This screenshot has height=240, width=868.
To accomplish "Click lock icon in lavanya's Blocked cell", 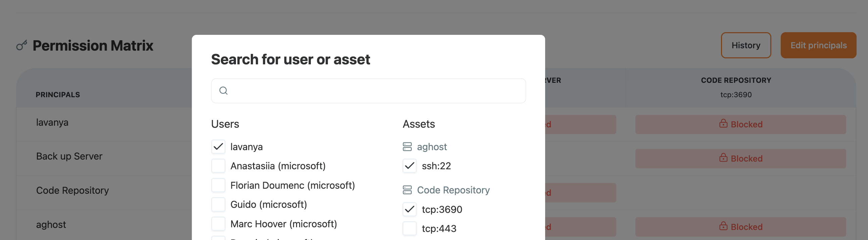I will point(723,124).
